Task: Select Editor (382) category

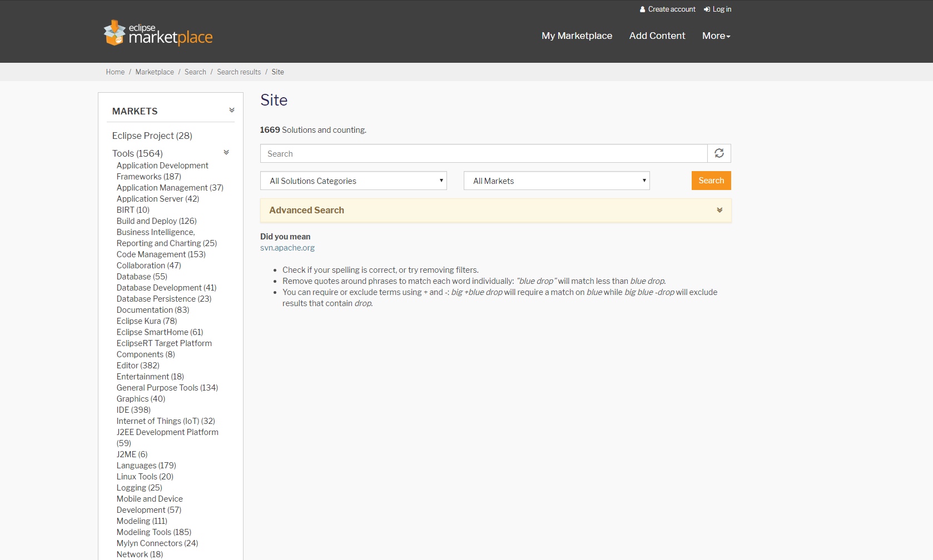Action: tap(138, 366)
